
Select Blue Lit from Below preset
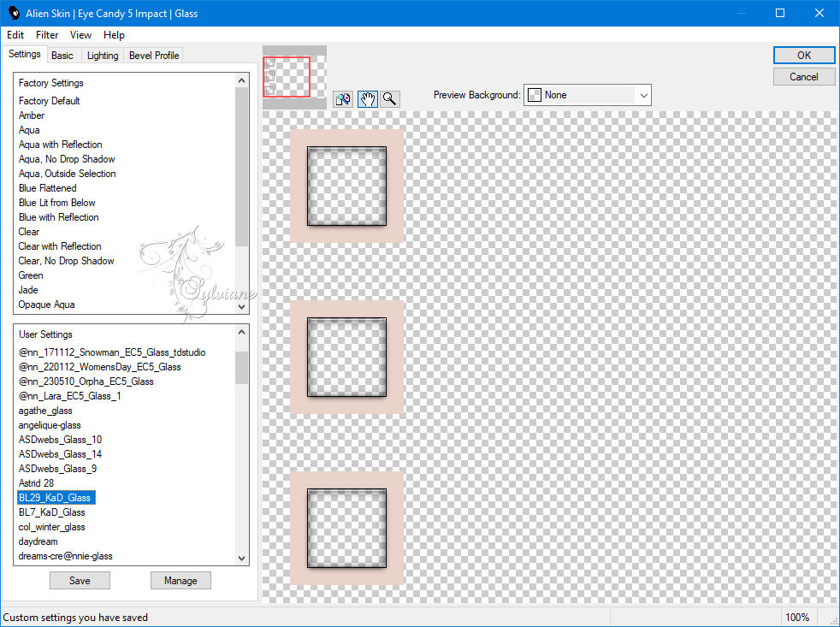coord(56,203)
